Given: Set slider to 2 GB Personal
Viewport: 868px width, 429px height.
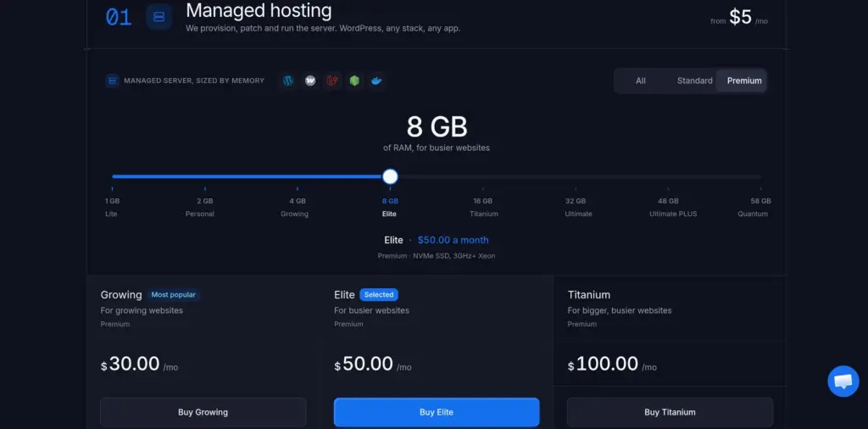Looking at the screenshot, I should pos(200,207).
